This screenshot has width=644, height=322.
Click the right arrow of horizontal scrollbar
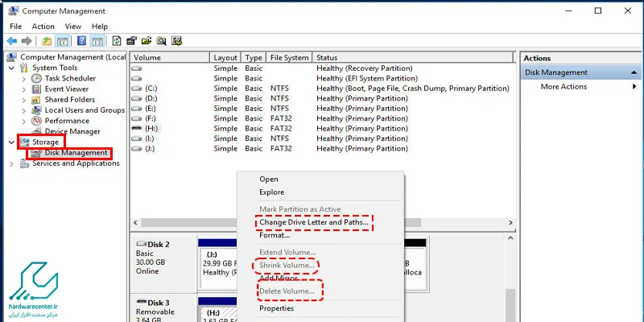[510, 222]
